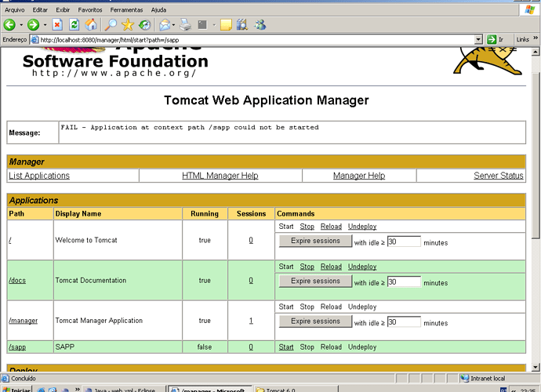Switch to Tomcat 6.0 folder taskbar window
The width and height of the screenshot is (541, 392).
[x=296, y=389]
